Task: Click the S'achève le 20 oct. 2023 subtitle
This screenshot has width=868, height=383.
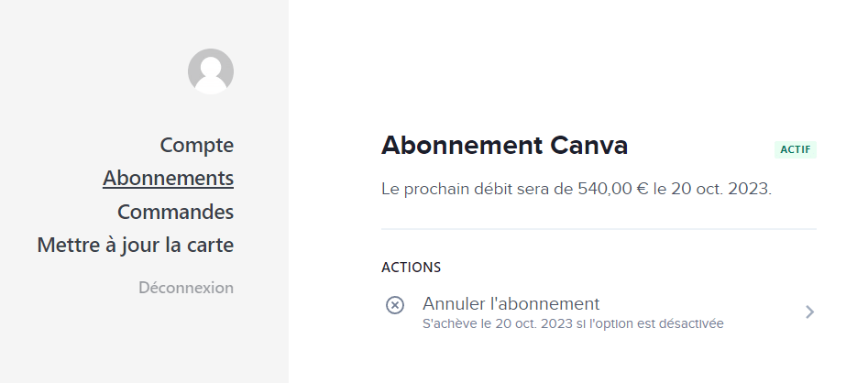Action: (573, 323)
